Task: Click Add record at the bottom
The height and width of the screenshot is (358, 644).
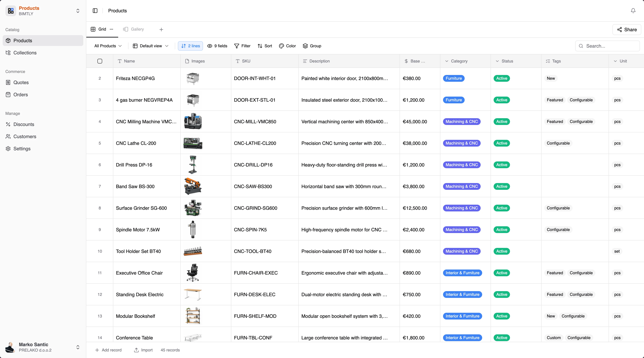Action: click(x=109, y=350)
